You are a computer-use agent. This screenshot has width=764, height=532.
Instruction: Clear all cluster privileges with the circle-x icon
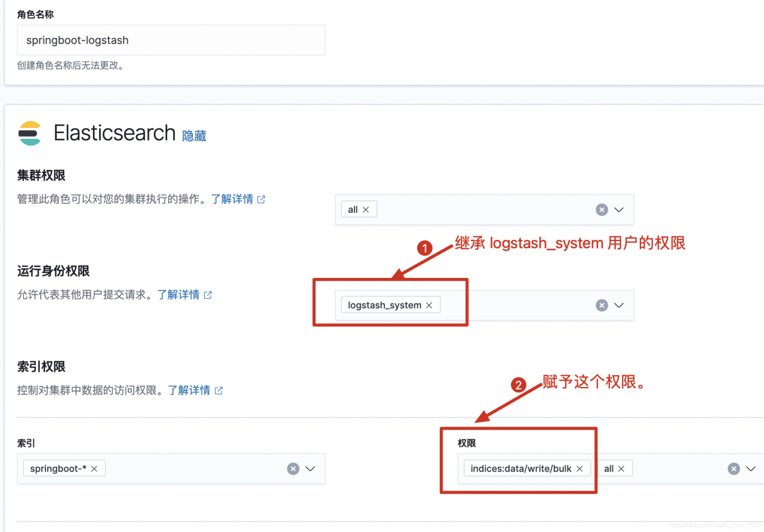tap(602, 209)
